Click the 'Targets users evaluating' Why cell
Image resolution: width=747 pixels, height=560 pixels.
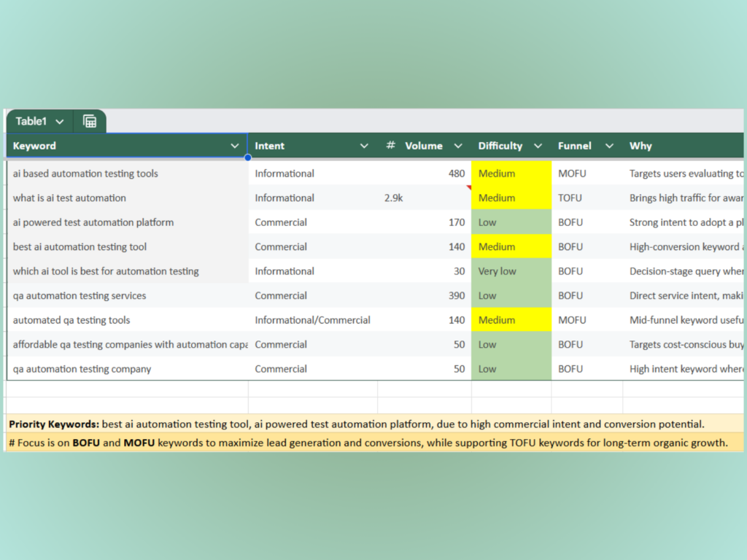point(683,174)
